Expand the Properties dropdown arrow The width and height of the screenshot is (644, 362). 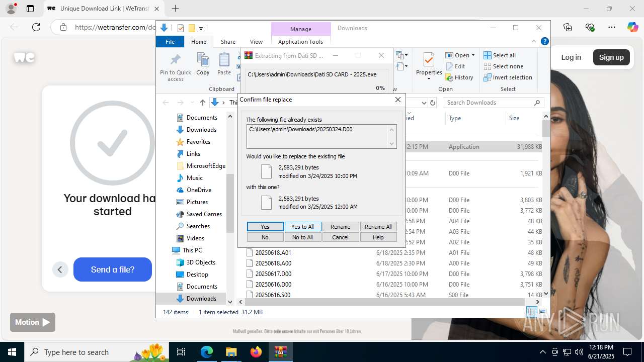click(429, 78)
